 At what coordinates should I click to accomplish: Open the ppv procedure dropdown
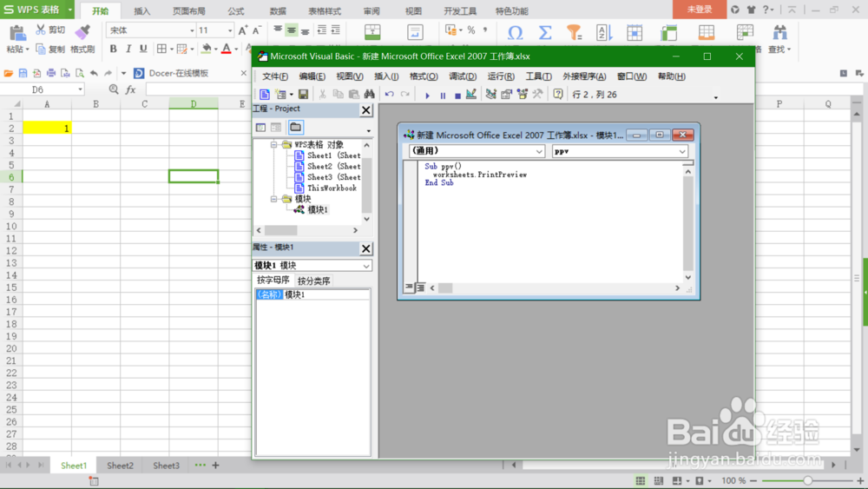[x=682, y=151]
